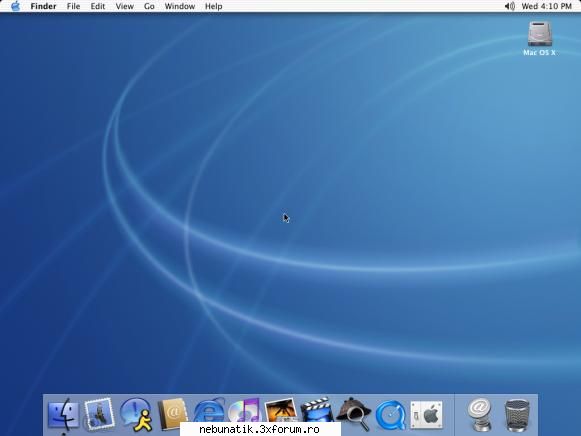Open Sherlock search icon in Dock
Viewport: 581px width, 436px height.
(354, 414)
